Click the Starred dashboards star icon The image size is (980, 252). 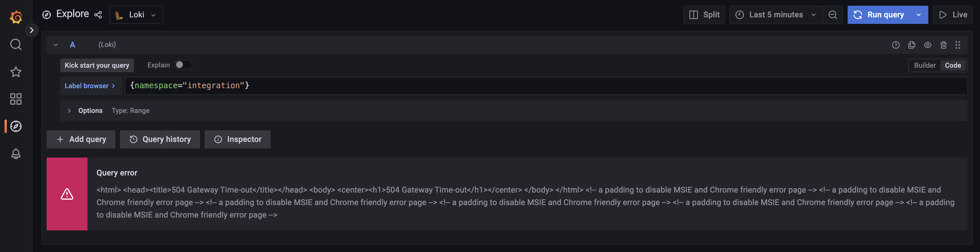(16, 72)
